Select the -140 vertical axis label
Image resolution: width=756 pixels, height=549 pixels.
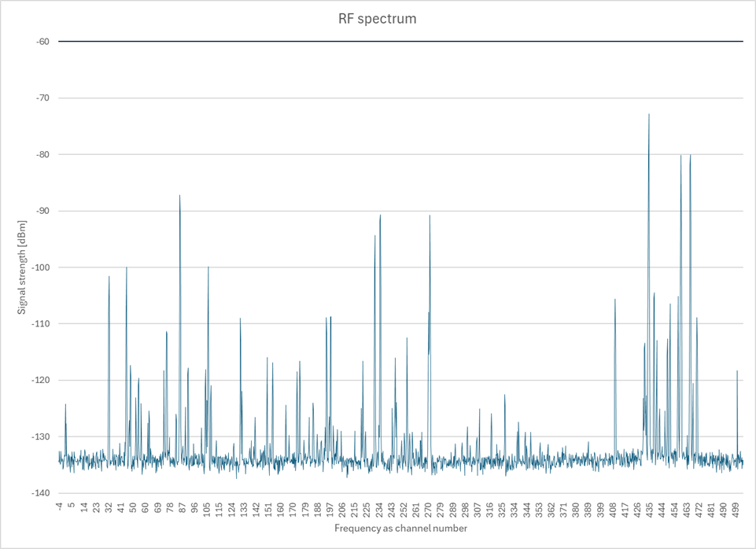point(41,493)
